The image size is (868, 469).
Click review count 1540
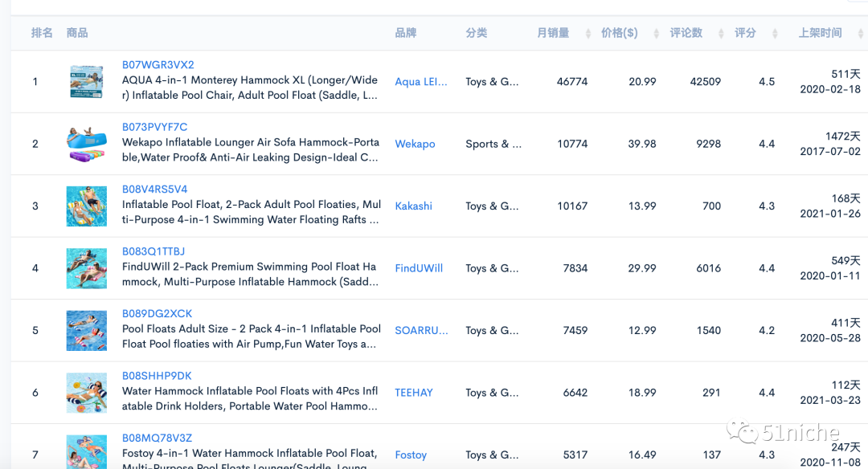click(x=709, y=331)
